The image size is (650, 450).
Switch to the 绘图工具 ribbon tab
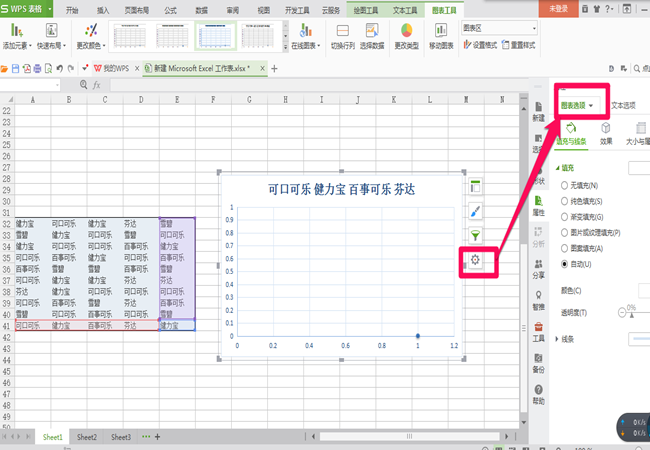[x=366, y=10]
